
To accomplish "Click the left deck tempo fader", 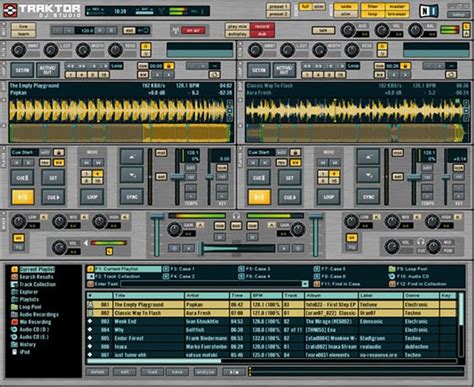I will [177, 177].
